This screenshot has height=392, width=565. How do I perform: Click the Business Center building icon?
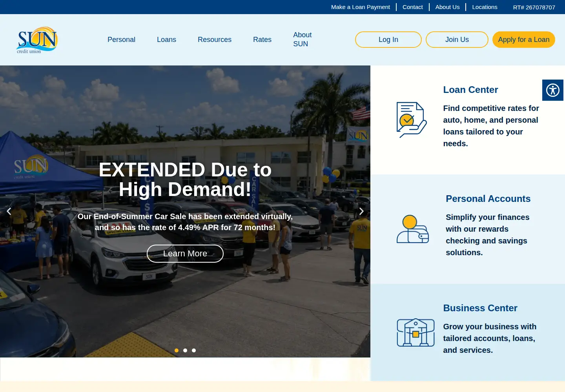click(x=416, y=332)
